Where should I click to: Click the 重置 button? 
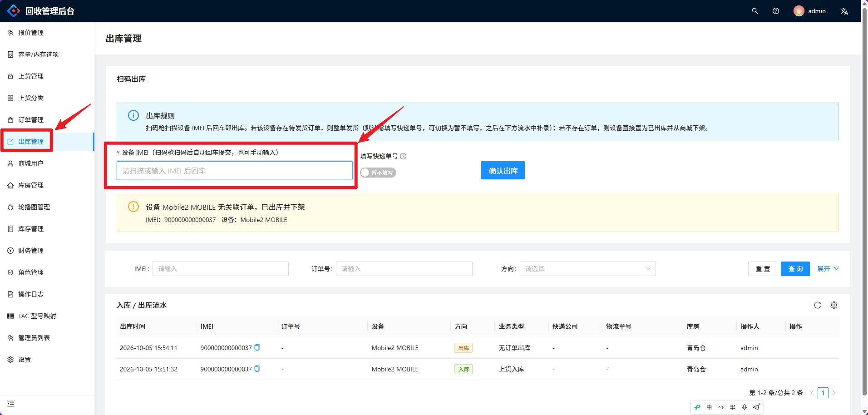pos(763,269)
